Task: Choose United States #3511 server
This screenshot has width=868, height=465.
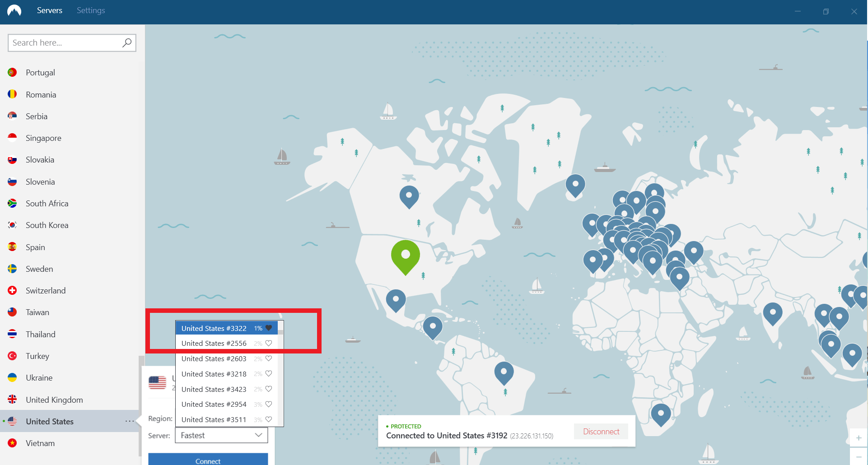Action: pos(227,419)
